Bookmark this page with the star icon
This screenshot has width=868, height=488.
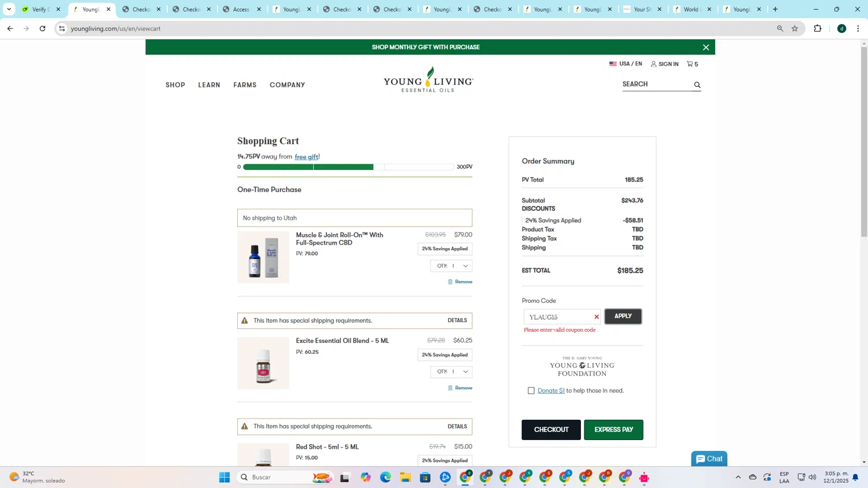click(x=795, y=28)
